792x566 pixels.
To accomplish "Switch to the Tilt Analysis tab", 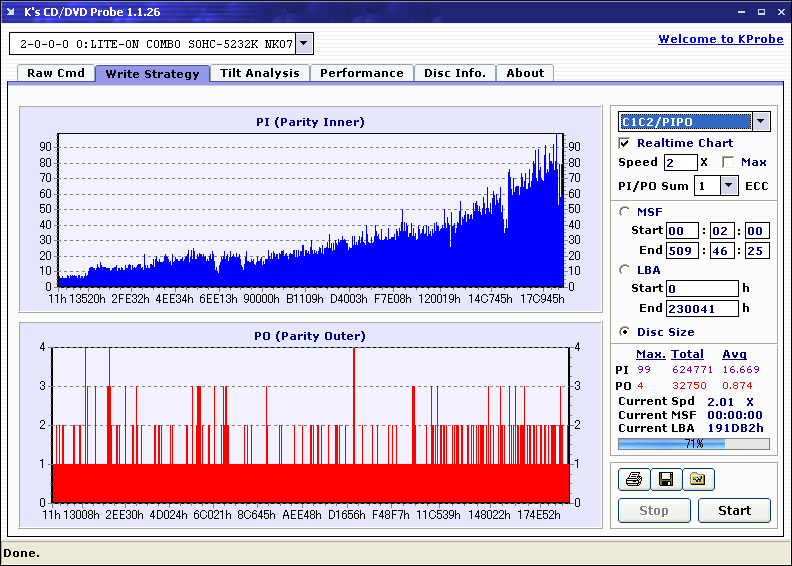I will pos(260,73).
